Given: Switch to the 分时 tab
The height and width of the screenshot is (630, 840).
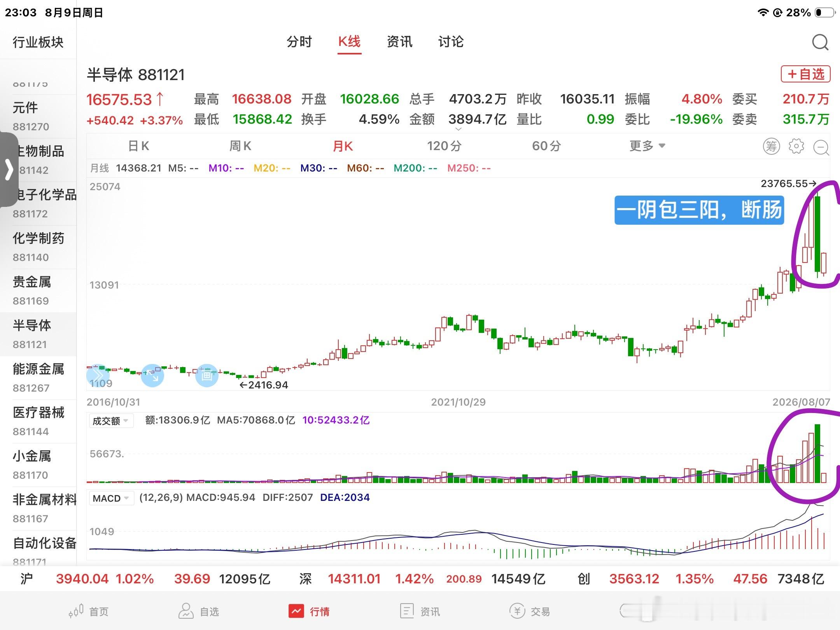Looking at the screenshot, I should (299, 42).
